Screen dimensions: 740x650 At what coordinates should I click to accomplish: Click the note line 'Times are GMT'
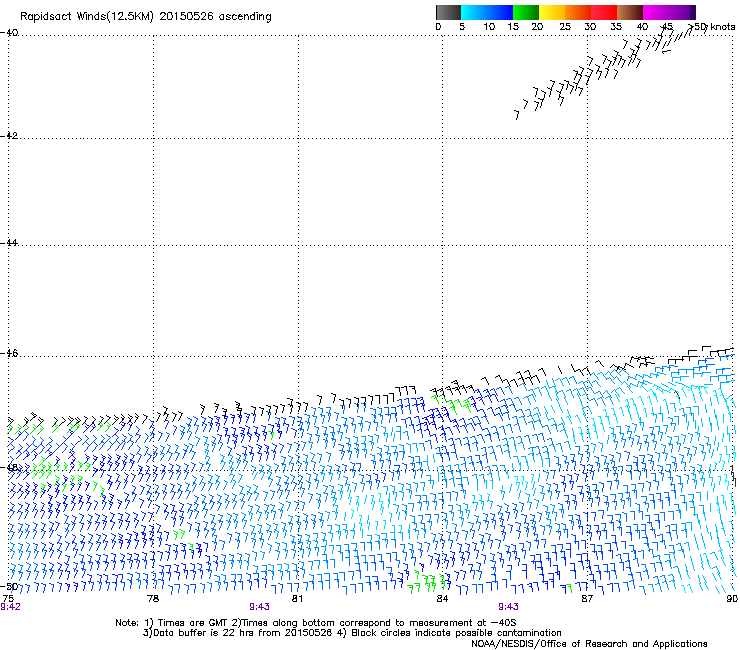pyautogui.click(x=192, y=623)
